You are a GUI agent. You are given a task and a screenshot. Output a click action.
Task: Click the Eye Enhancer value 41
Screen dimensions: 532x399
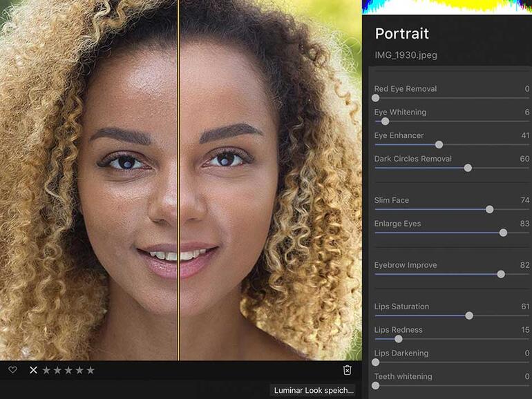point(525,135)
